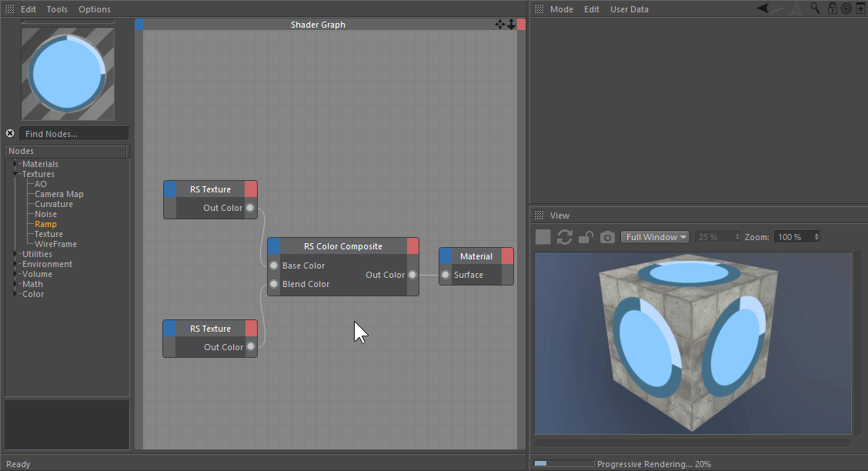The width and height of the screenshot is (868, 471).
Task: Expand the Volume tree category
Action: click(x=15, y=274)
